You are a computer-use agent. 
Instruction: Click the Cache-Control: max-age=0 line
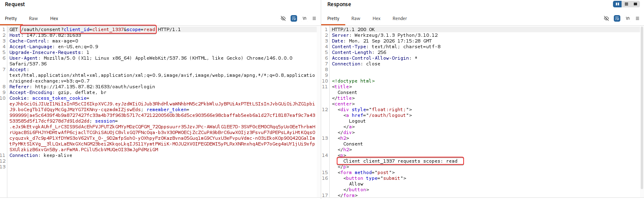(x=44, y=41)
